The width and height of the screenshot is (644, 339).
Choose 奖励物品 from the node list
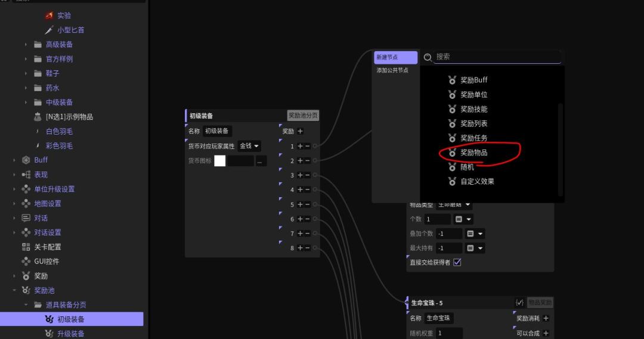[473, 153]
